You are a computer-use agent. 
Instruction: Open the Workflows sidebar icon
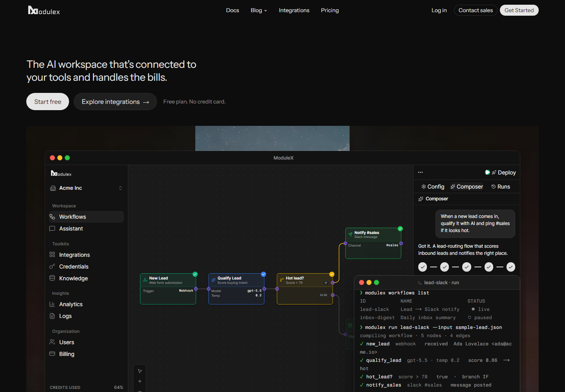coord(52,217)
